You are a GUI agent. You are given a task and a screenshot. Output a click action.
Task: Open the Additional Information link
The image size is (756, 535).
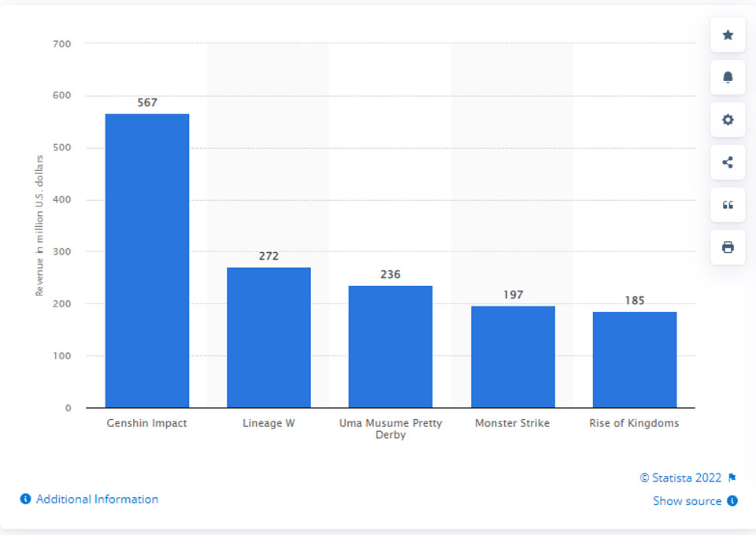(x=97, y=499)
